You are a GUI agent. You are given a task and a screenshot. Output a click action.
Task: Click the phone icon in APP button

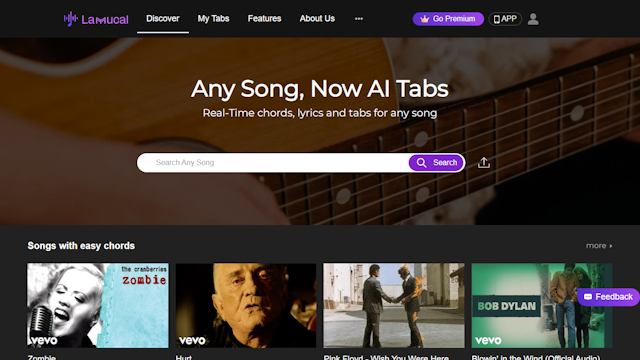point(496,19)
